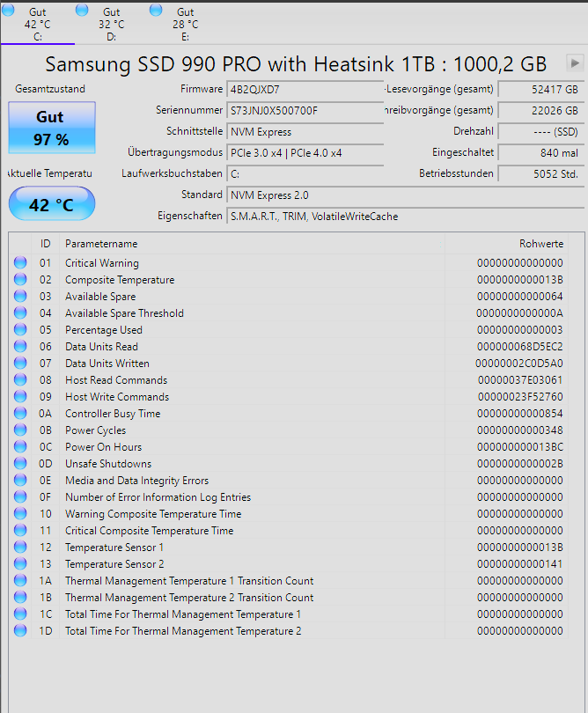Click raw value 000000068D5EC2
Screen dimensions: 588x713
coord(520,347)
